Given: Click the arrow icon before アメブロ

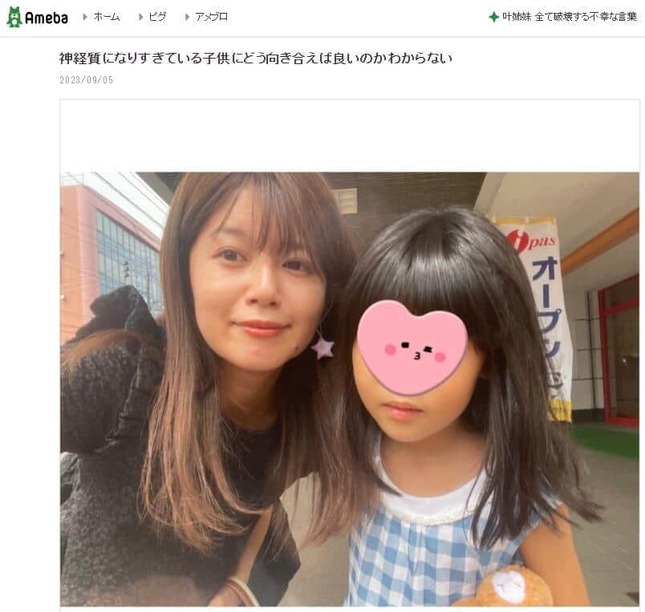Looking at the screenshot, I should pos(187,17).
